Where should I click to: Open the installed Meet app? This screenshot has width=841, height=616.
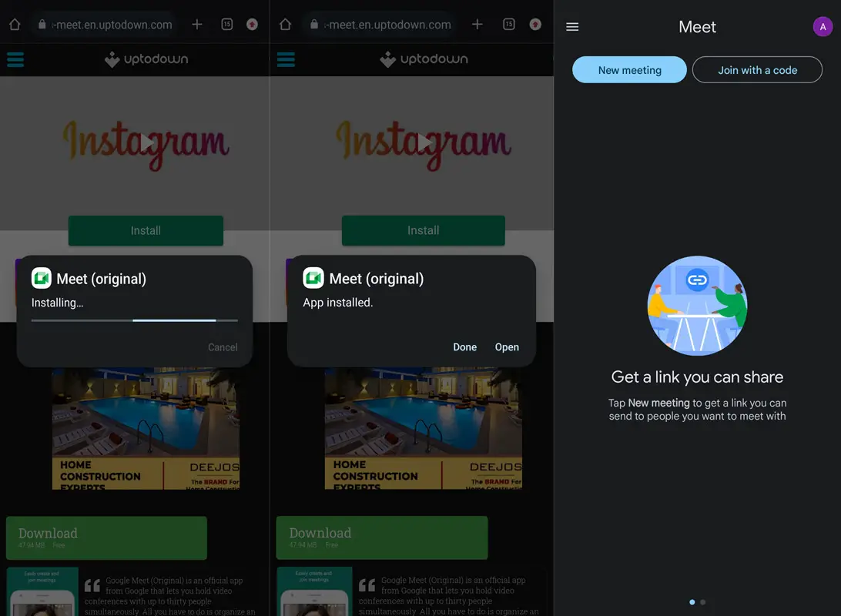[507, 347]
